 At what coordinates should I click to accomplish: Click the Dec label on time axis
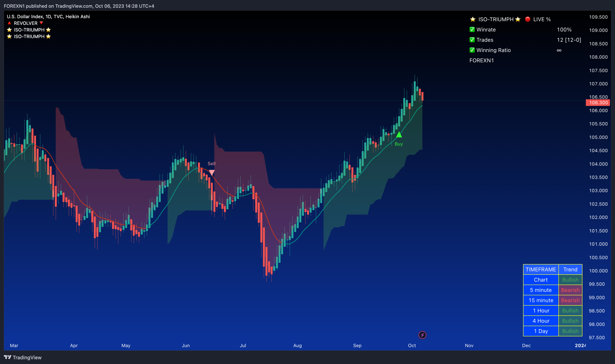click(526, 345)
